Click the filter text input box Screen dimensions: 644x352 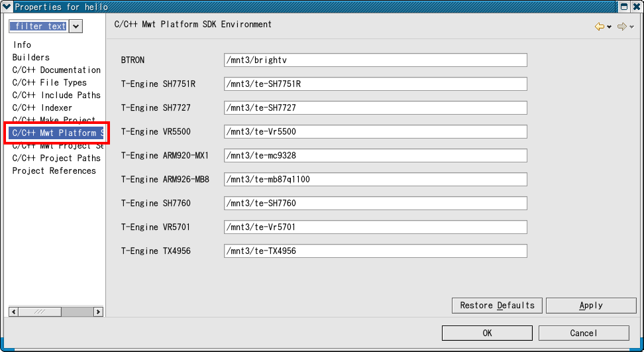click(x=38, y=27)
